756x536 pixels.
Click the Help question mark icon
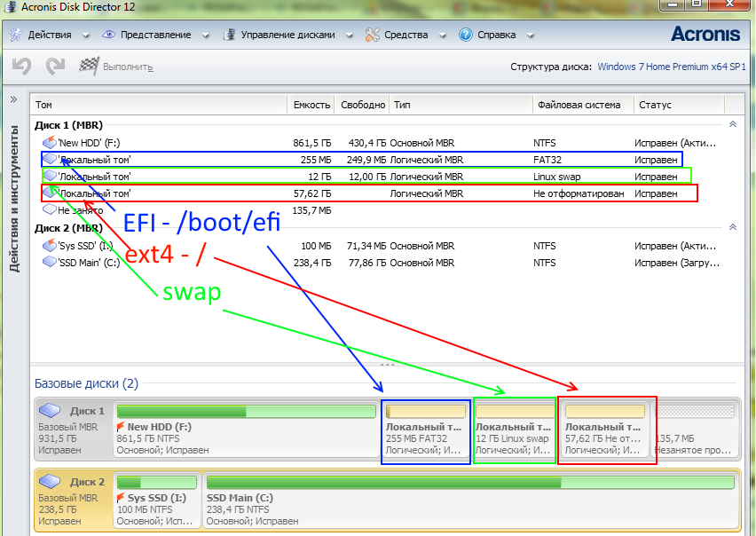coord(465,35)
